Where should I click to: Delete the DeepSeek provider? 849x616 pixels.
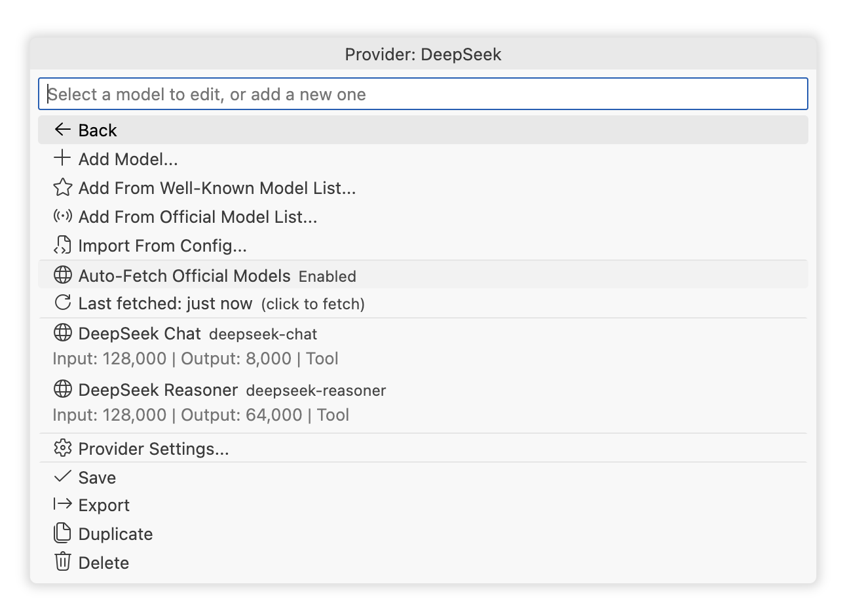coord(423,562)
